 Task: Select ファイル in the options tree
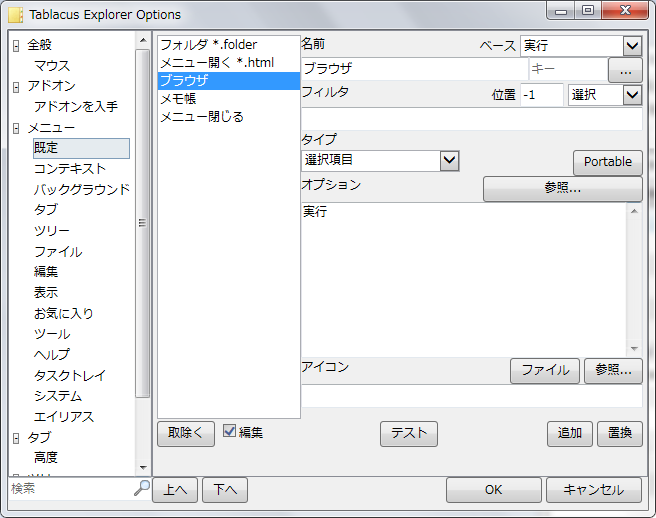pyautogui.click(x=58, y=251)
